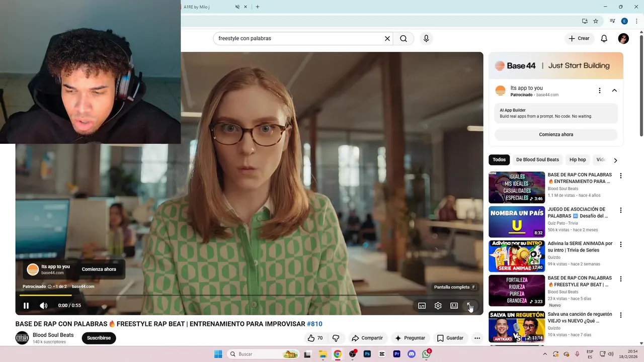Screen dimensions: 644x362
Task: Open the YouTube account avatar menu
Action: pos(623,38)
